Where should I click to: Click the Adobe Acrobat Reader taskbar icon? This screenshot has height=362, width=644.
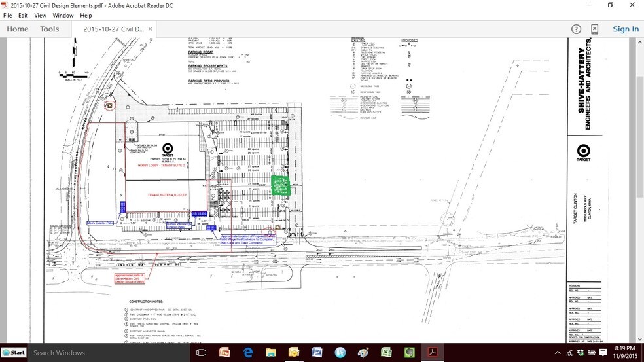432,353
